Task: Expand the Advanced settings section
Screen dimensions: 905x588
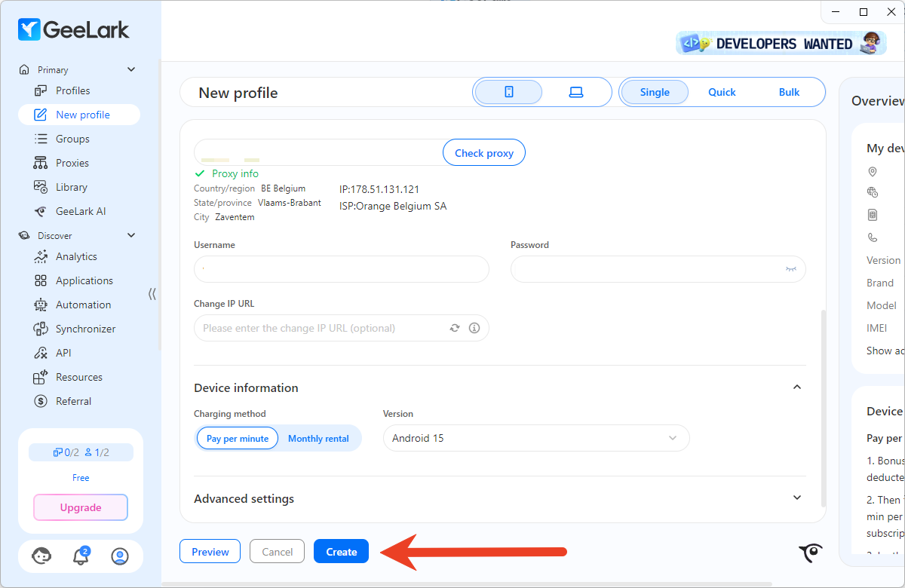Action: pyautogui.click(x=797, y=498)
